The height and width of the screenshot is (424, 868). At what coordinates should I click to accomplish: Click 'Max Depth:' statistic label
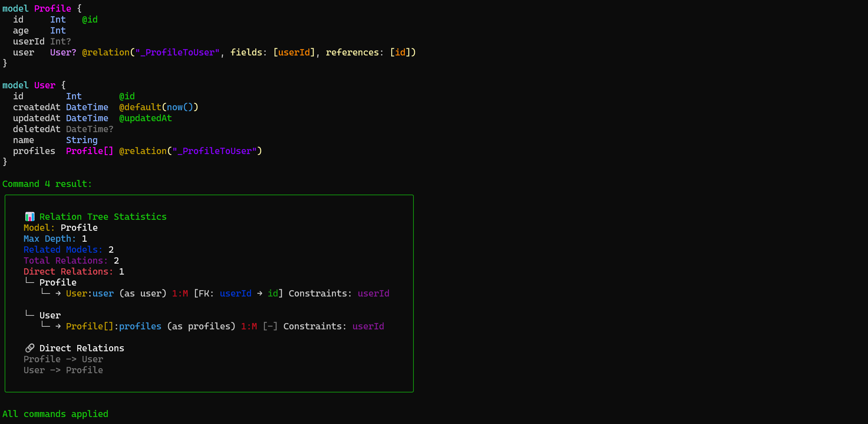49,238
